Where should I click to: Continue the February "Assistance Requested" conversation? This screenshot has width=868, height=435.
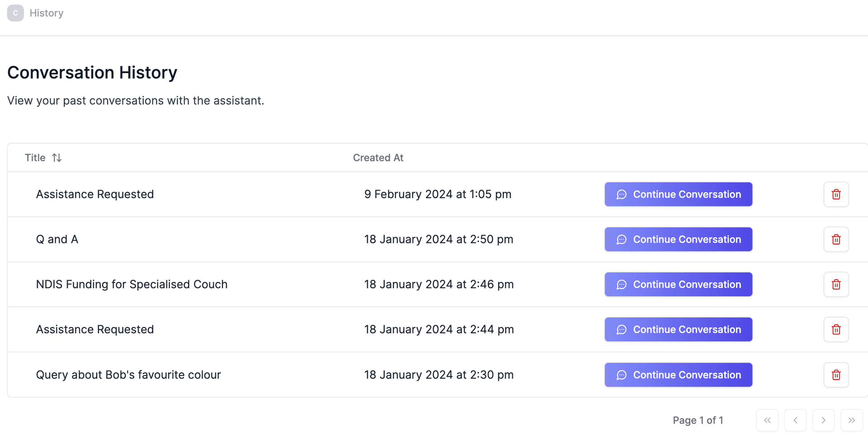[x=678, y=194]
